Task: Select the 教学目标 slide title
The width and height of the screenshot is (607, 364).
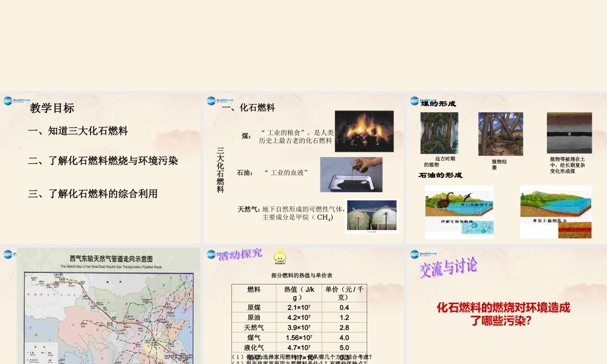Action: coord(52,108)
